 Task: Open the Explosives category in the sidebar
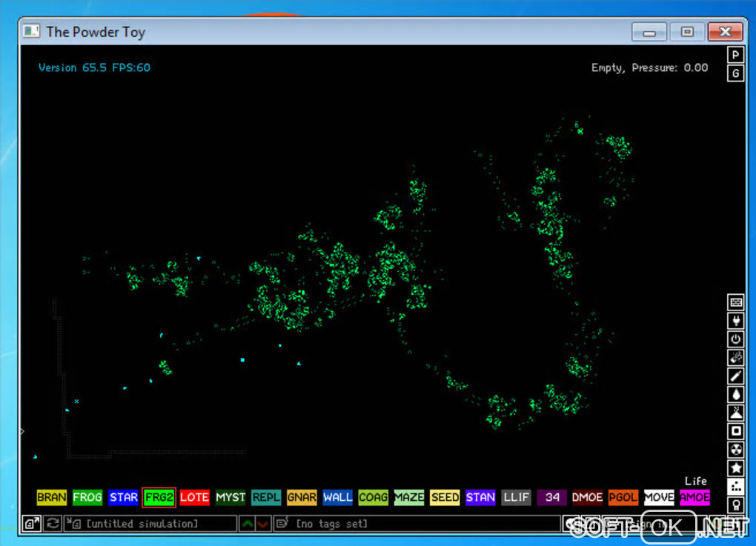736,358
